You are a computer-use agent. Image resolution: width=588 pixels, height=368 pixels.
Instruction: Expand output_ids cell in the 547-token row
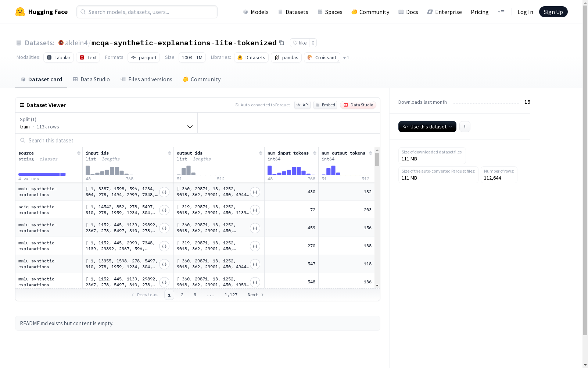click(x=255, y=264)
